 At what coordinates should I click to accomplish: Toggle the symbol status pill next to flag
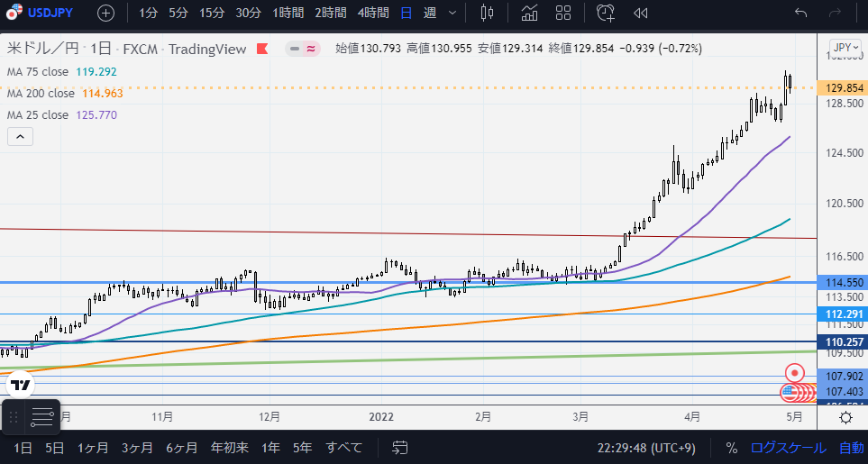[304, 49]
